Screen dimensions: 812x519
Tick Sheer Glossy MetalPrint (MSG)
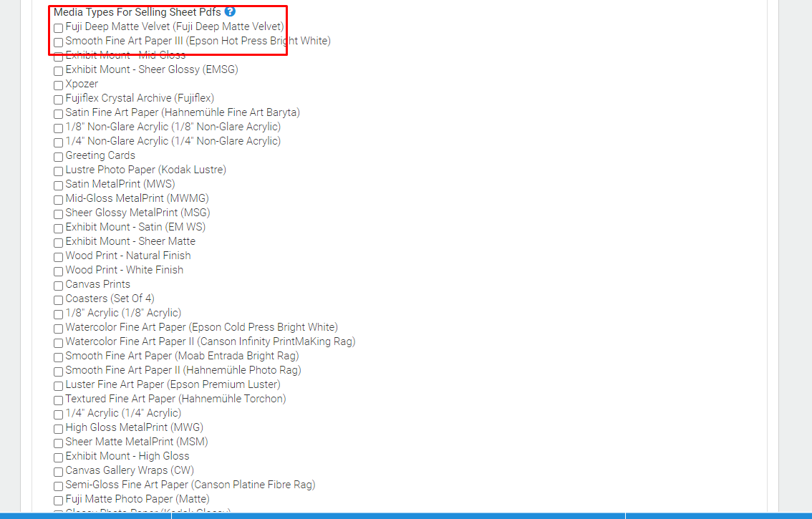click(x=59, y=215)
